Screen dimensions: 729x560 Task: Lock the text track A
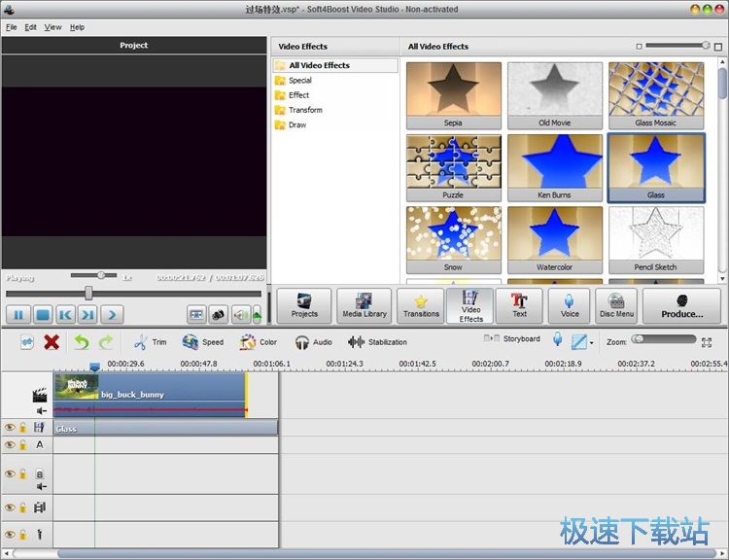tap(22, 445)
